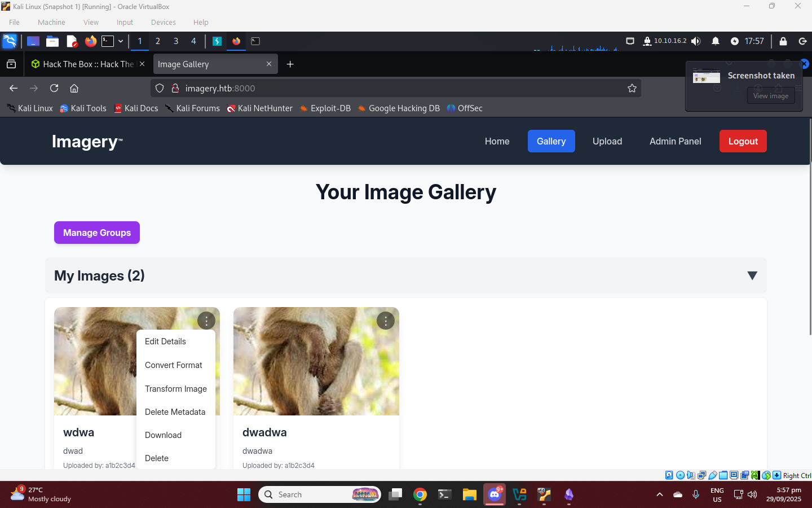Image resolution: width=812 pixels, height=508 pixels.
Task: Go back using browser back arrow
Action: (14, 88)
